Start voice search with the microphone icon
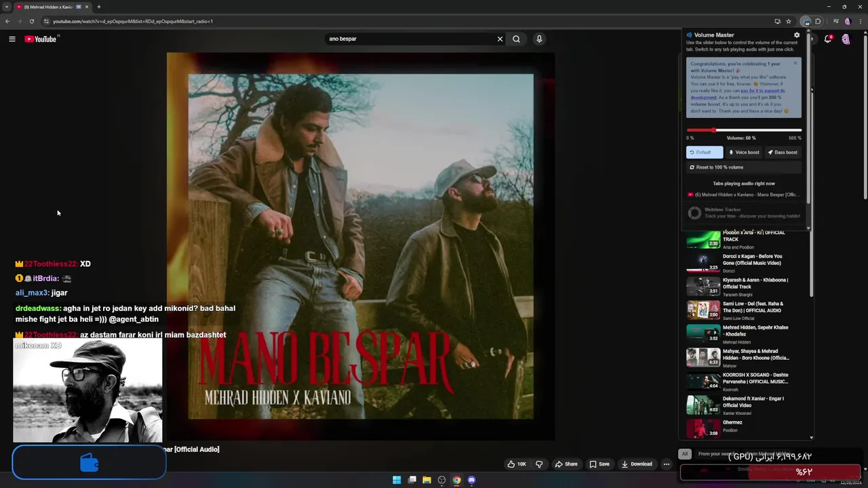This screenshot has height=488, width=868. [x=539, y=39]
